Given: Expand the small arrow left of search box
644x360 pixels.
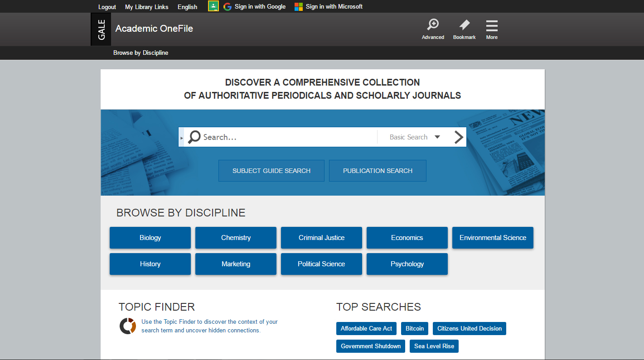Looking at the screenshot, I should pos(182,137).
